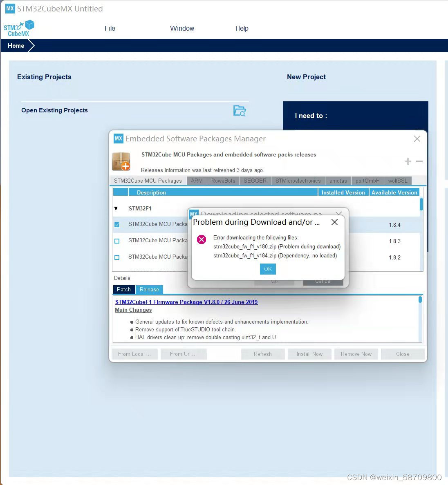Screen dimensions: 448x485
Task: Click the Main Changes heading
Action: (133, 310)
